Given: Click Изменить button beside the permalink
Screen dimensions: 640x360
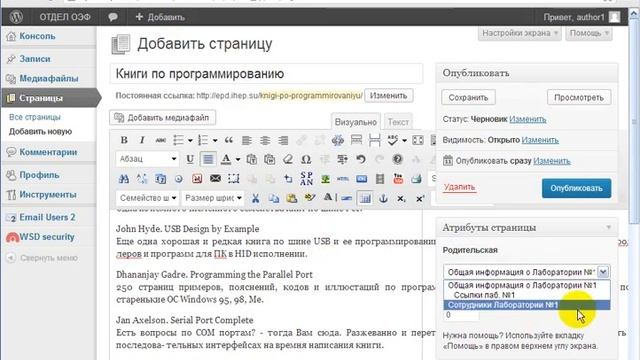Looking at the screenshot, I should 388,96.
